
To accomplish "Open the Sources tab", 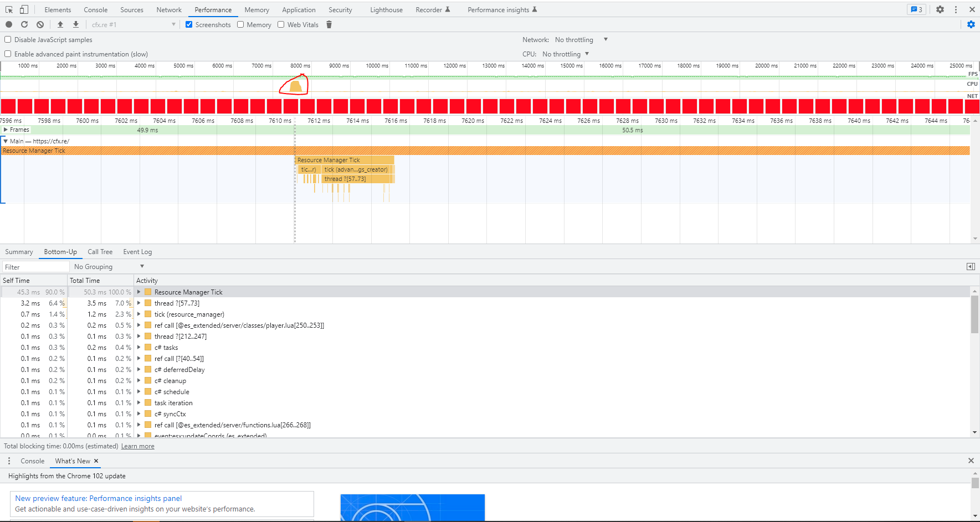I will [132, 9].
